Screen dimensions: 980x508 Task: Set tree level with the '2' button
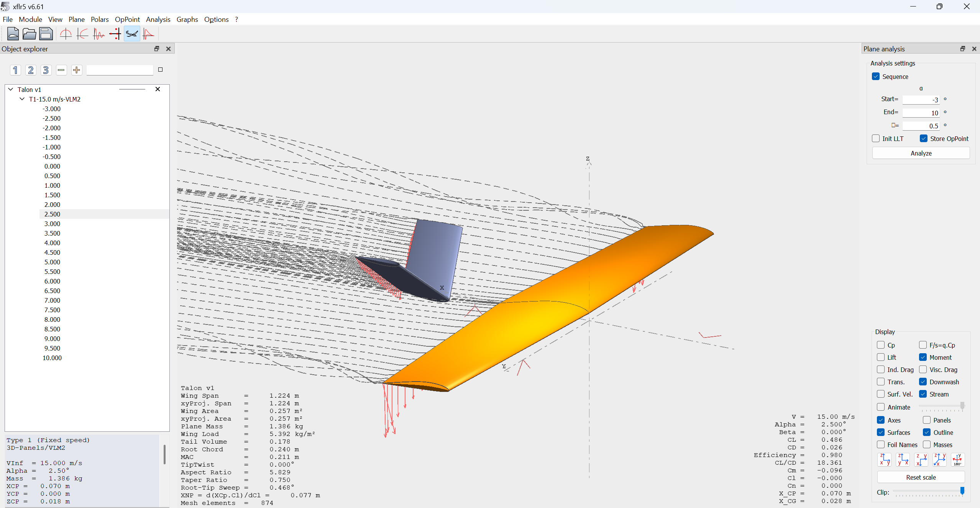tap(31, 70)
